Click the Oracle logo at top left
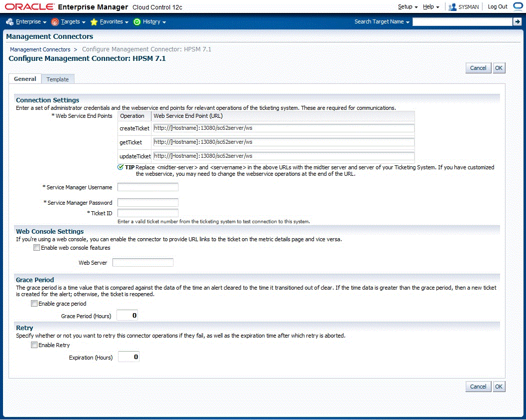Viewport: 526px width, 420px height. [29, 6]
